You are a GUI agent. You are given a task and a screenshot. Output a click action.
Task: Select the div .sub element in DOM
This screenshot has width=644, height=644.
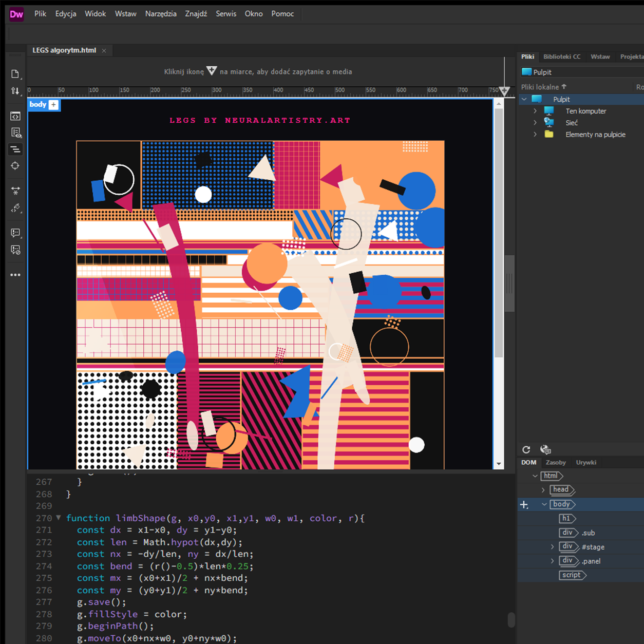577,533
